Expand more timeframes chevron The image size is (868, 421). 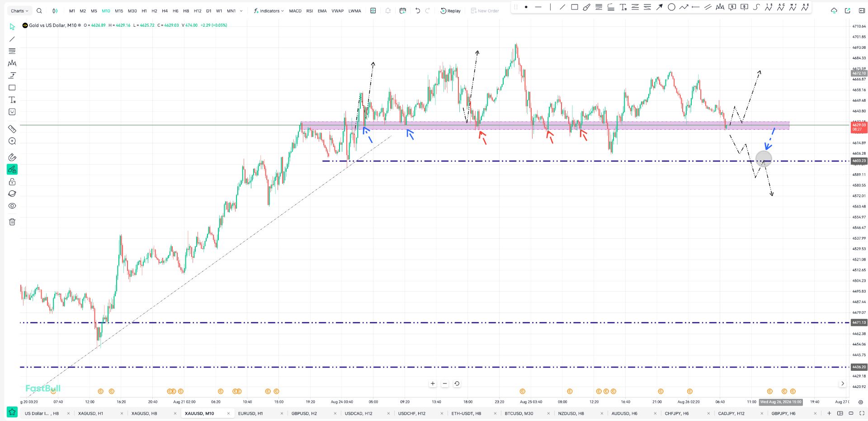pyautogui.click(x=241, y=11)
